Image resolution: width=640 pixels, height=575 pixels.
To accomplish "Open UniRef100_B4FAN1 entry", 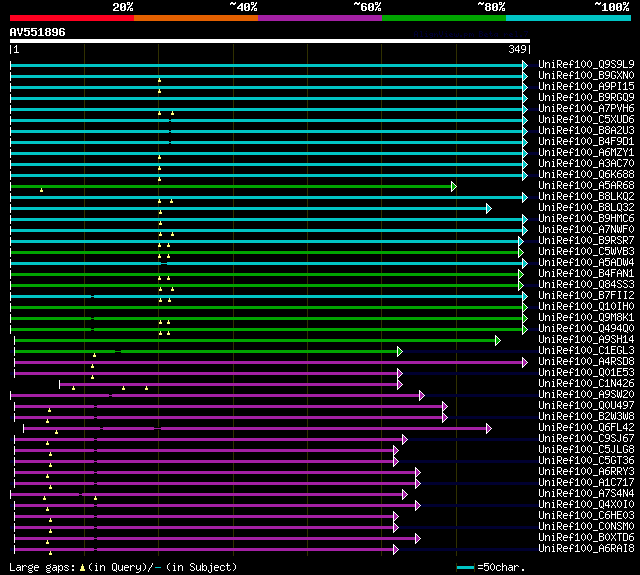I will tap(586, 274).
